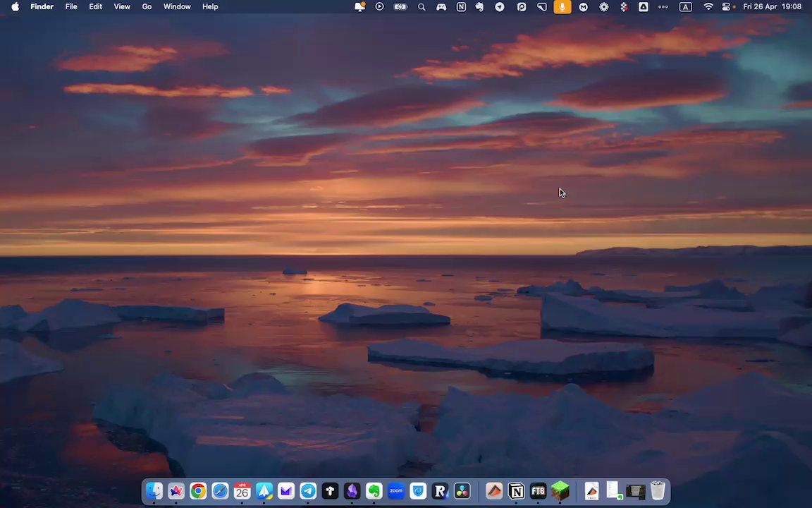Open Google Chrome from the dock
The height and width of the screenshot is (508, 812).
pyautogui.click(x=198, y=491)
